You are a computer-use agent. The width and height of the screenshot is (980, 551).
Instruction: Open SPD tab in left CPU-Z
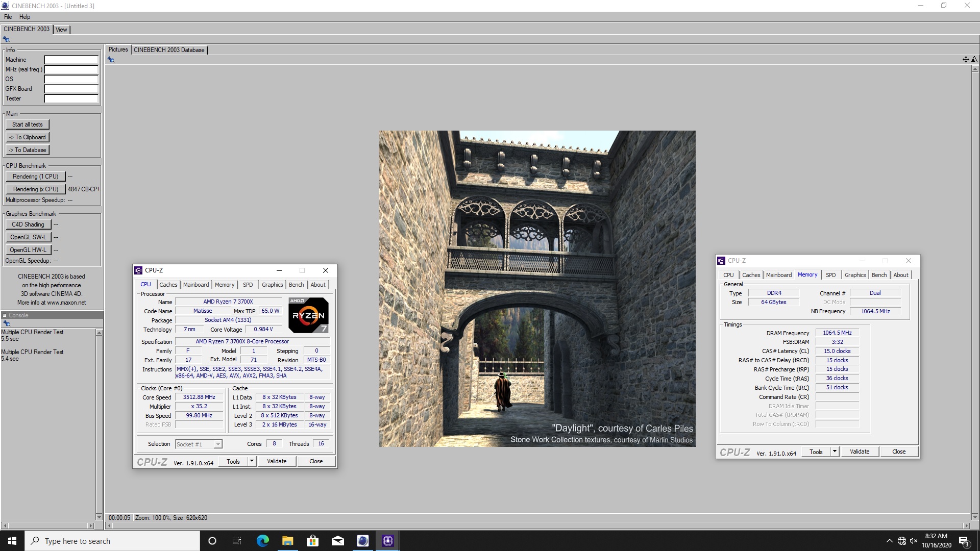click(x=248, y=285)
